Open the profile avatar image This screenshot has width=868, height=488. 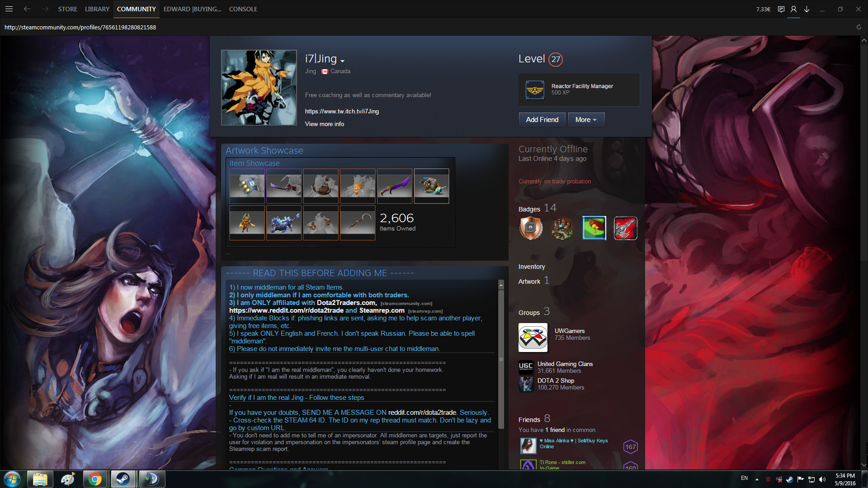click(x=259, y=88)
